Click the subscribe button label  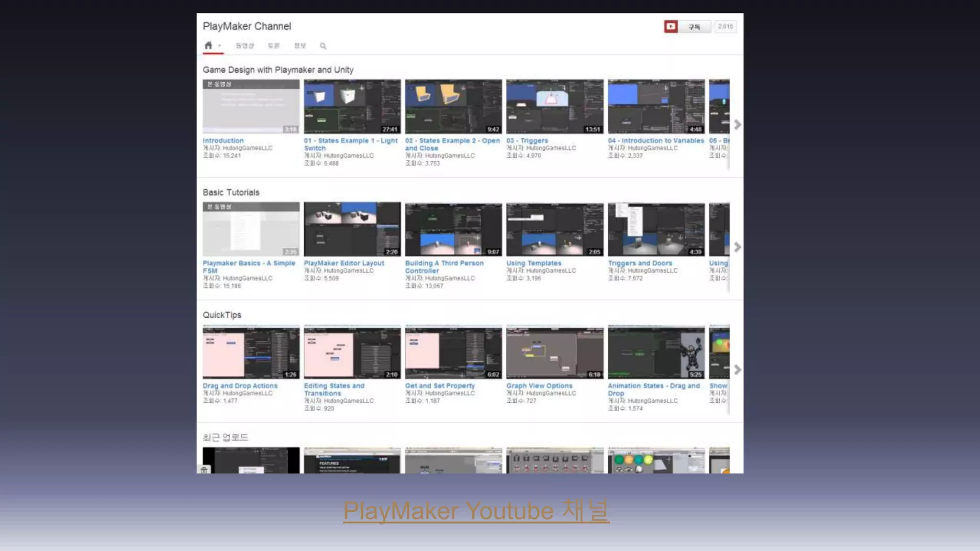pos(694,27)
